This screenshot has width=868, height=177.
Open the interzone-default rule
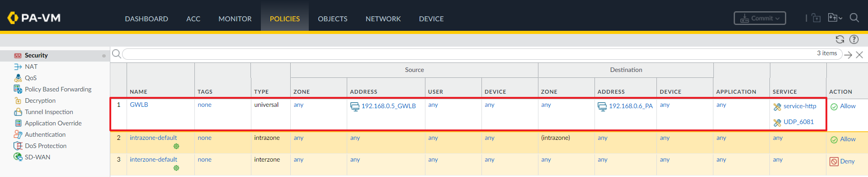153,159
